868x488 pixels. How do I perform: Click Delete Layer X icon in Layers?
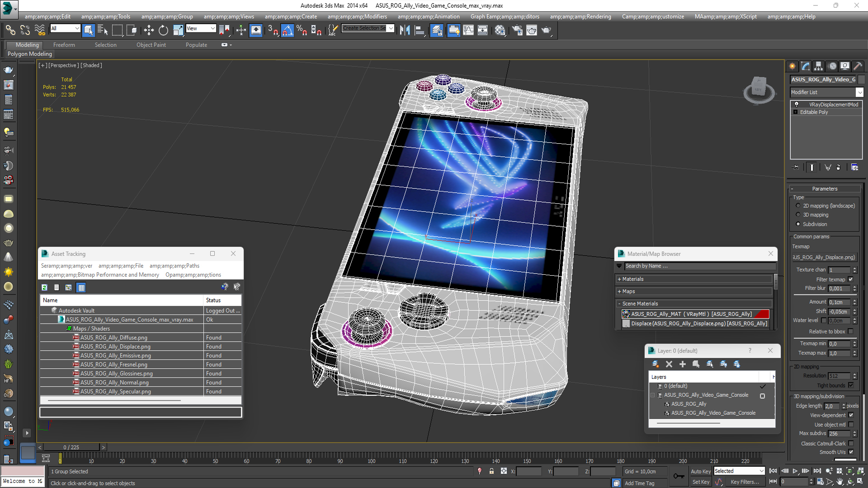[x=669, y=364]
